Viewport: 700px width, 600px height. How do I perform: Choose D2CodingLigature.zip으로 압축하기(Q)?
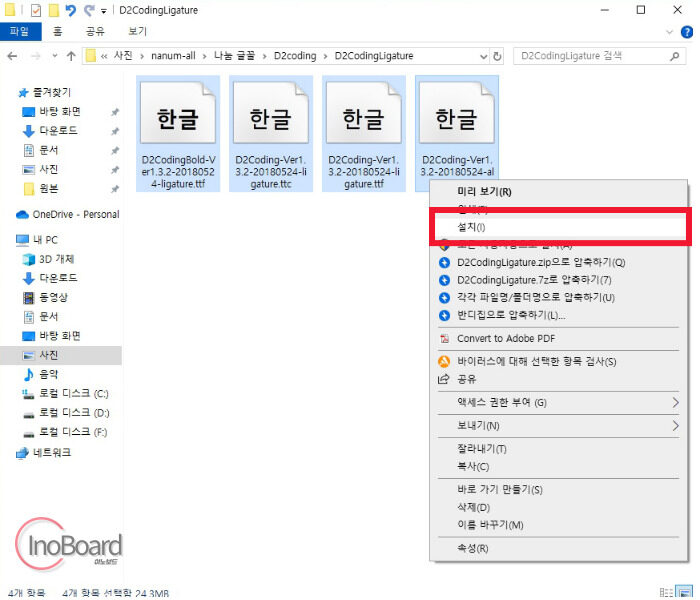coord(558,262)
